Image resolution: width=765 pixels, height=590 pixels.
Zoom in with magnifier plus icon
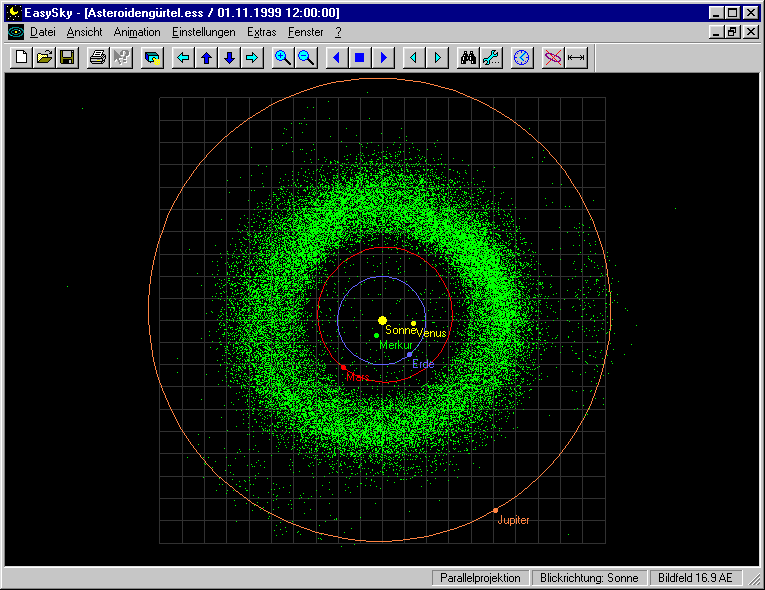(283, 58)
